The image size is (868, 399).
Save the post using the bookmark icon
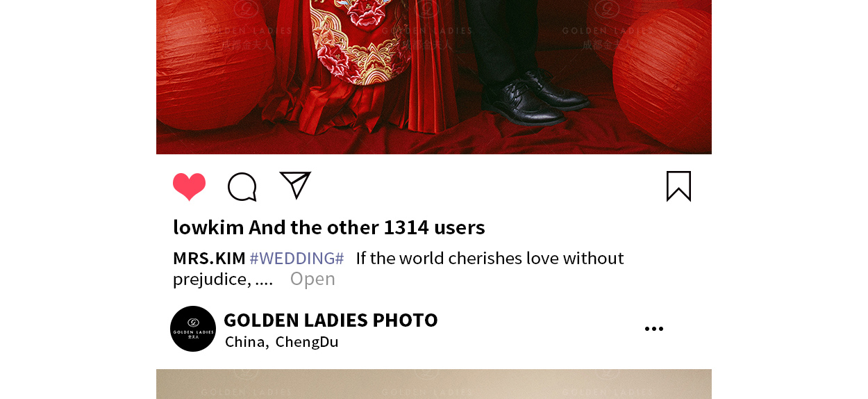click(678, 186)
